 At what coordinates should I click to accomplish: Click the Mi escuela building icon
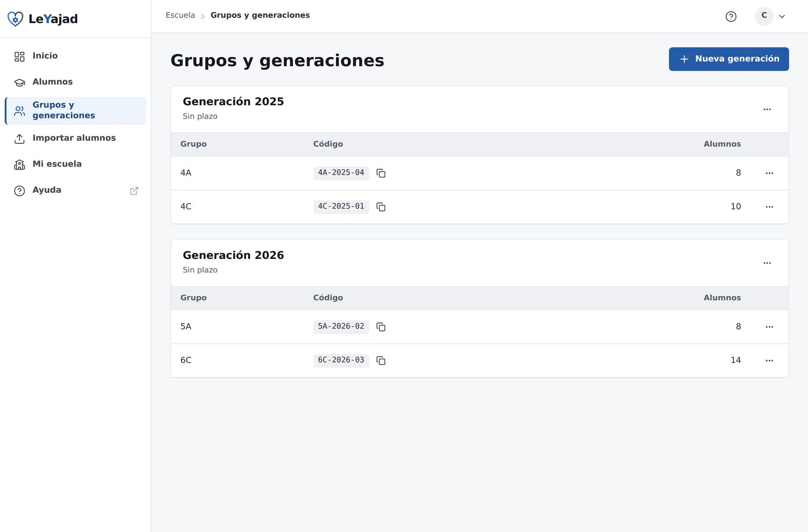(x=20, y=165)
